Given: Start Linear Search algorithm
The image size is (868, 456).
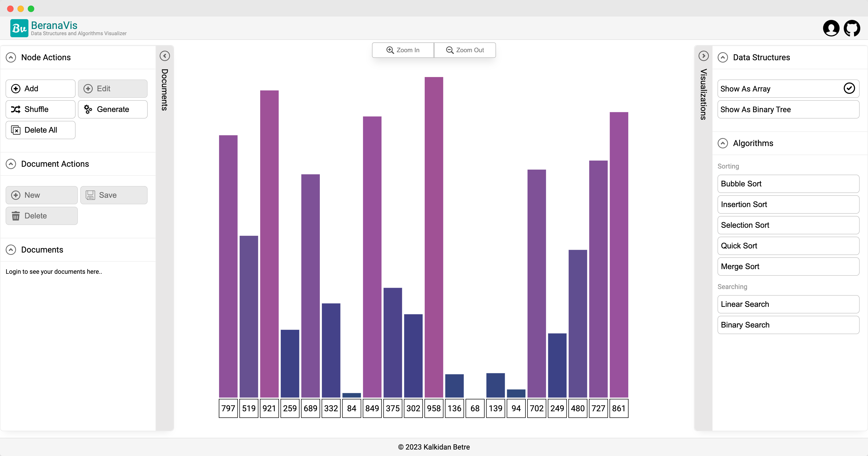Looking at the screenshot, I should 788,304.
